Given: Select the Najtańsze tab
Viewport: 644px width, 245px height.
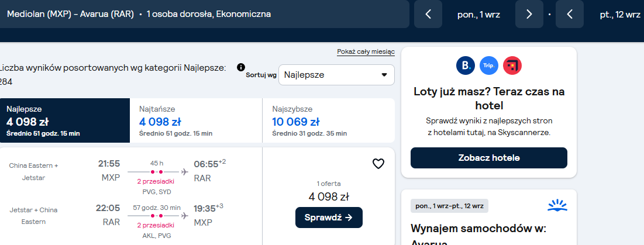Looking at the screenshot, I should (196, 120).
